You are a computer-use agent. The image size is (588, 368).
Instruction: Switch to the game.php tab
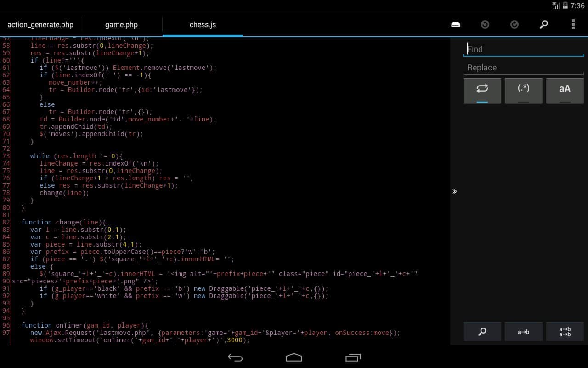[121, 25]
